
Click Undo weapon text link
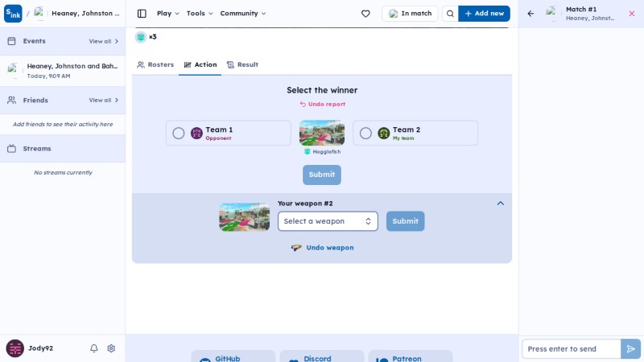[330, 248]
